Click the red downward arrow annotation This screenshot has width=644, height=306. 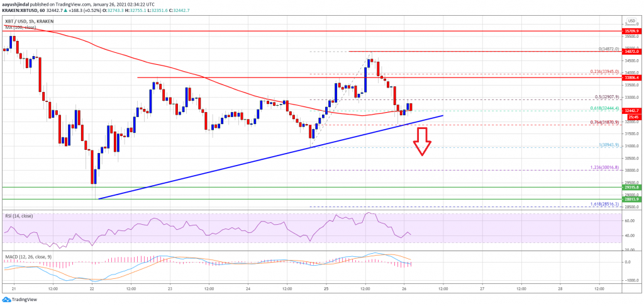click(422, 141)
